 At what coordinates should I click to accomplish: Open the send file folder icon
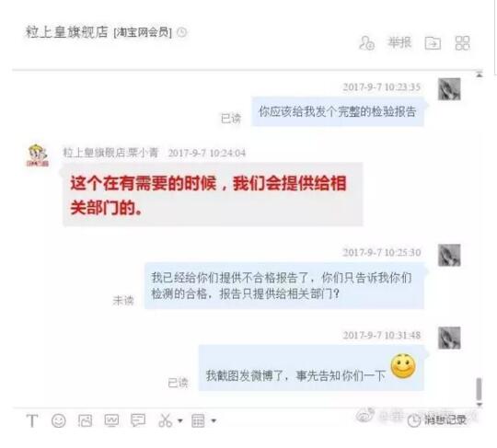433,42
